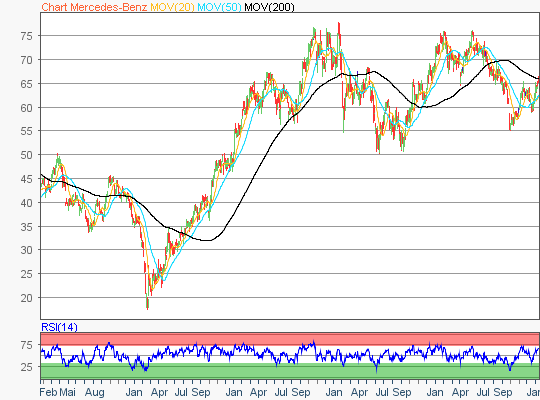Select the MOV(20) legend label
The width and height of the screenshot is (540, 400).
173,7
